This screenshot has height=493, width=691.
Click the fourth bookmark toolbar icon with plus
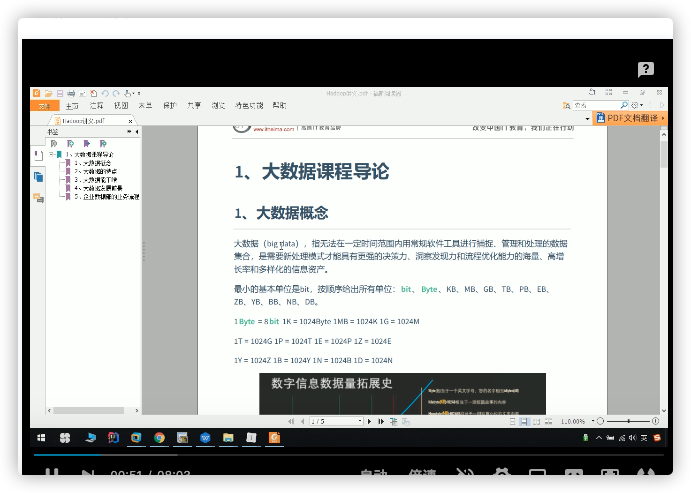103,144
